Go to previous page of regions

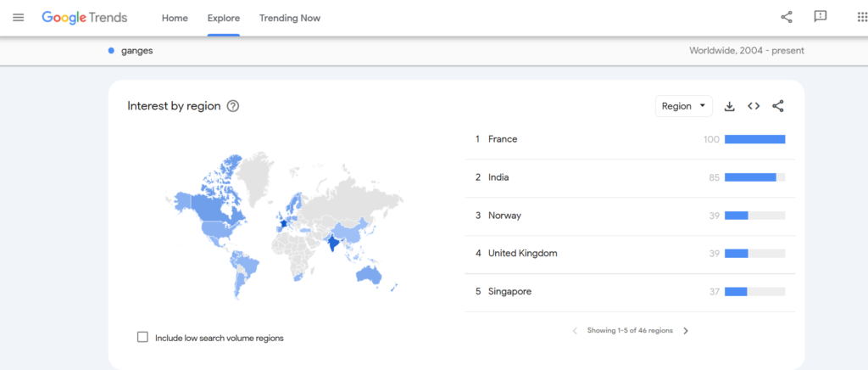coord(575,331)
